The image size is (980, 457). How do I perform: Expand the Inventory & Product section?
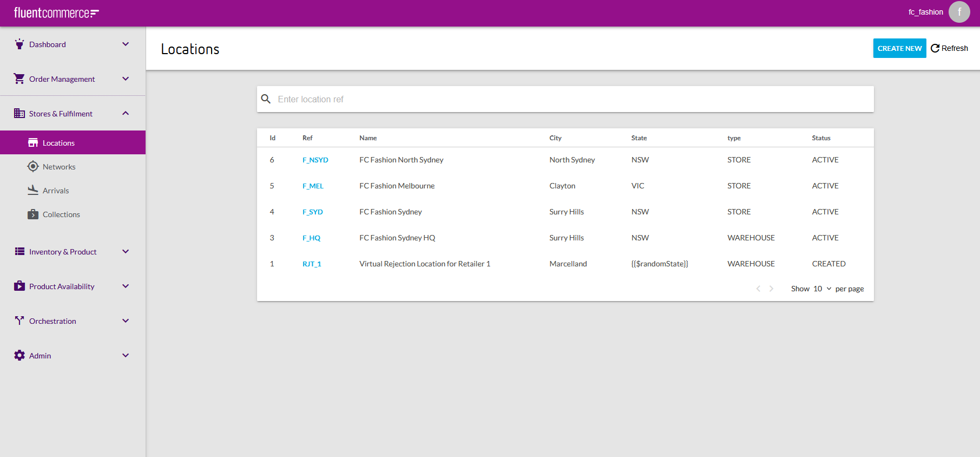point(126,251)
